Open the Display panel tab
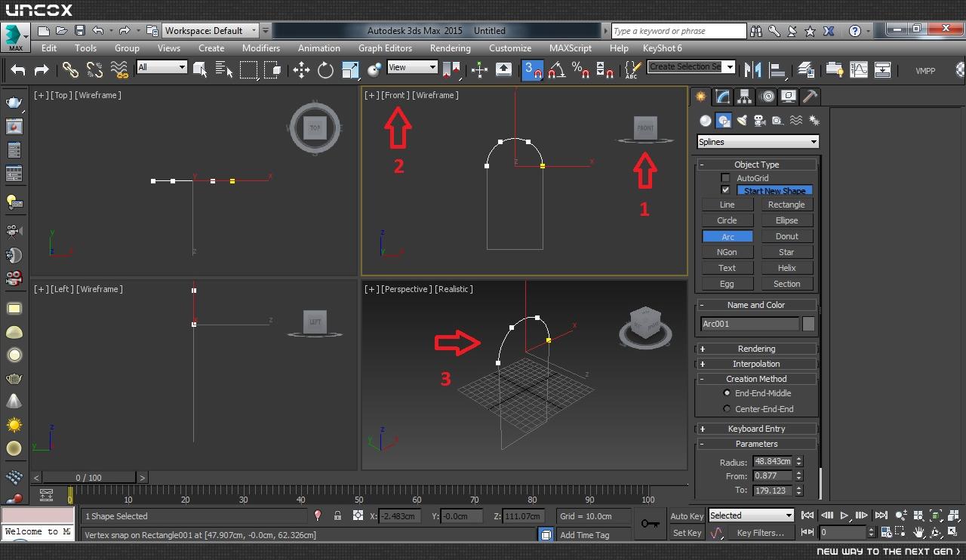The width and height of the screenshot is (966, 560). click(x=789, y=97)
